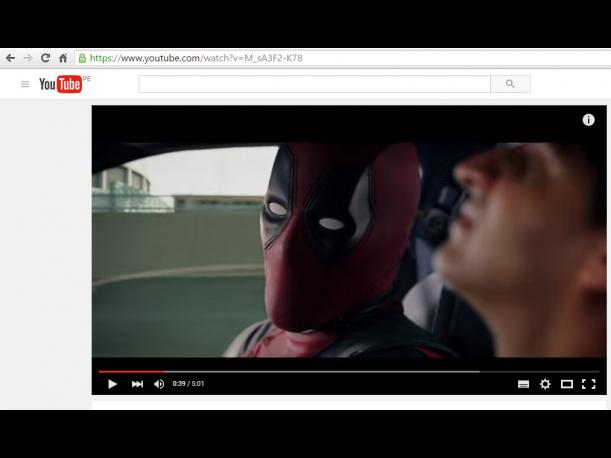Screen dimensions: 611x458
Task: Switch to theater mode
Action: tap(567, 384)
